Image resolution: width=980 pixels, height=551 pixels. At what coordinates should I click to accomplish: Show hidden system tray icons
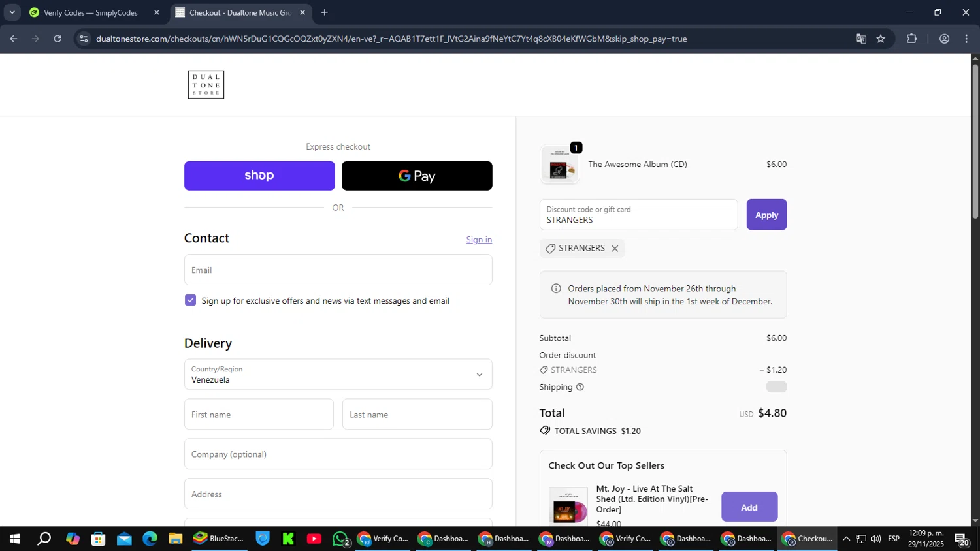pyautogui.click(x=846, y=539)
